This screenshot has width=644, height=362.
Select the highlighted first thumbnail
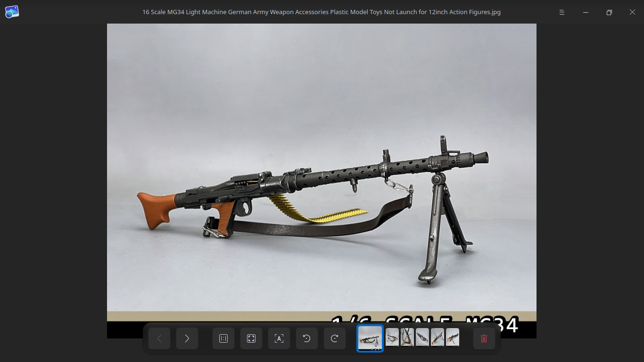point(370,338)
